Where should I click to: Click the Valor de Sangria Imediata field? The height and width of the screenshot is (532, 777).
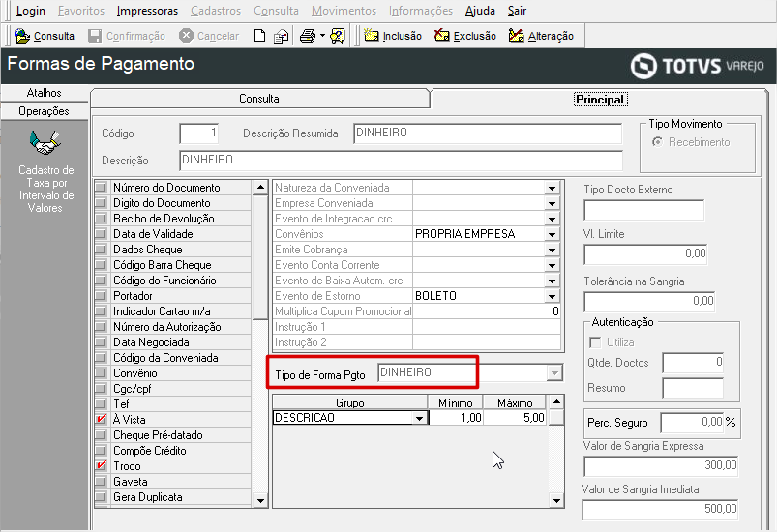click(660, 510)
